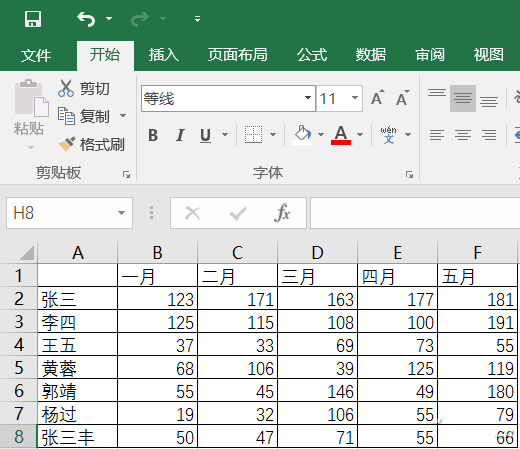The width and height of the screenshot is (520, 449).
Task: Apply cell borders icon
Action: tap(253, 135)
